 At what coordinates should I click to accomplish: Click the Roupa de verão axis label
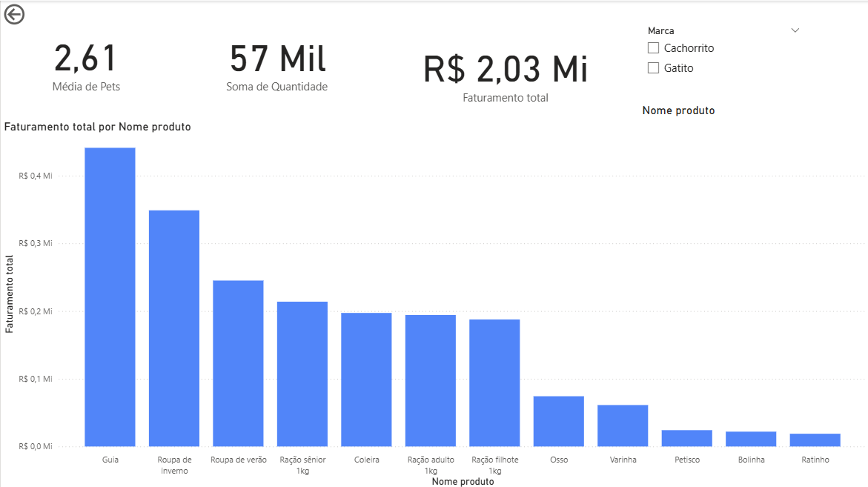(x=239, y=460)
